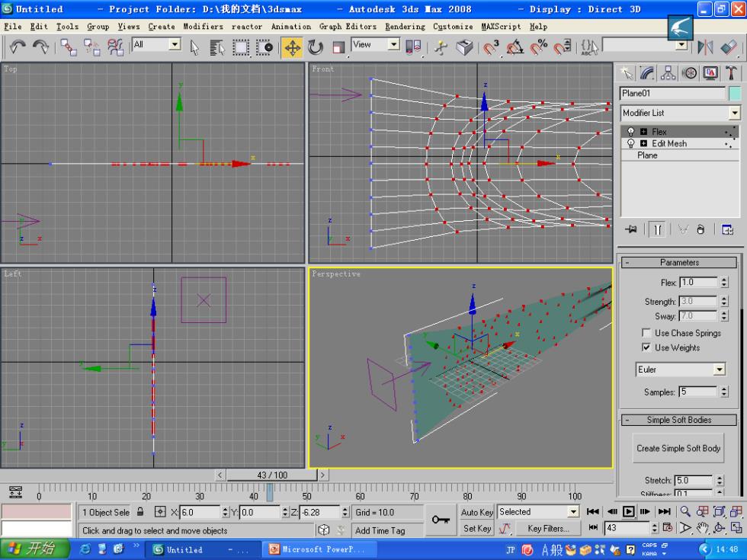This screenshot has height=560, width=747.
Task: Choose Rectangular Selection Region tool
Action: (241, 47)
